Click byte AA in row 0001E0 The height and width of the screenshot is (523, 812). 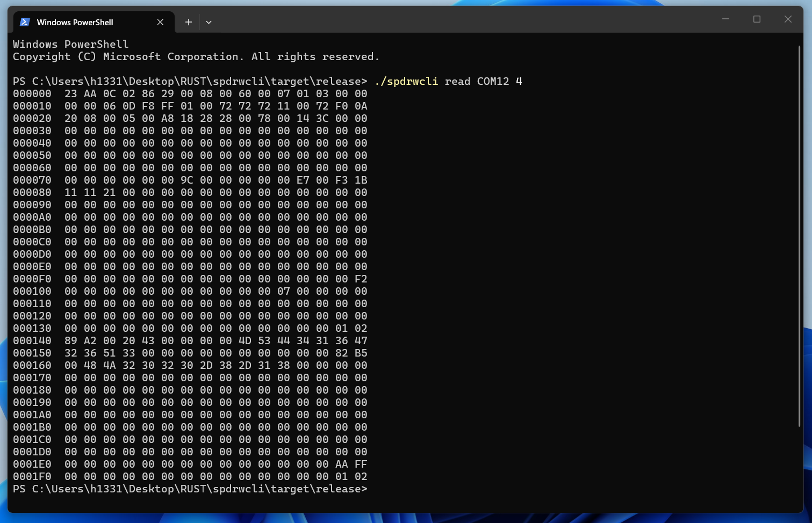tap(342, 464)
